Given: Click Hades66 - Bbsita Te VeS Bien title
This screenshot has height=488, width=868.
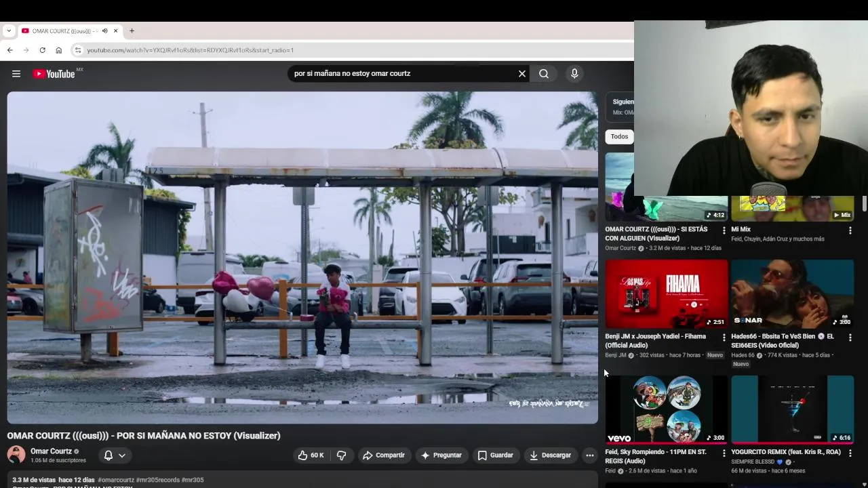Looking at the screenshot, I should click(783, 341).
